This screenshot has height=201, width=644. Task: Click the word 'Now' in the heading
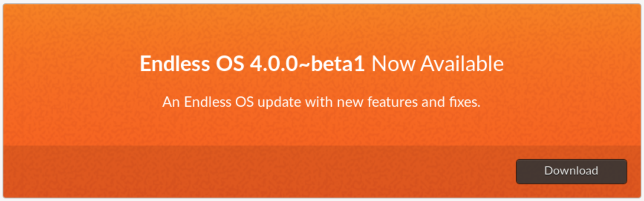click(393, 64)
